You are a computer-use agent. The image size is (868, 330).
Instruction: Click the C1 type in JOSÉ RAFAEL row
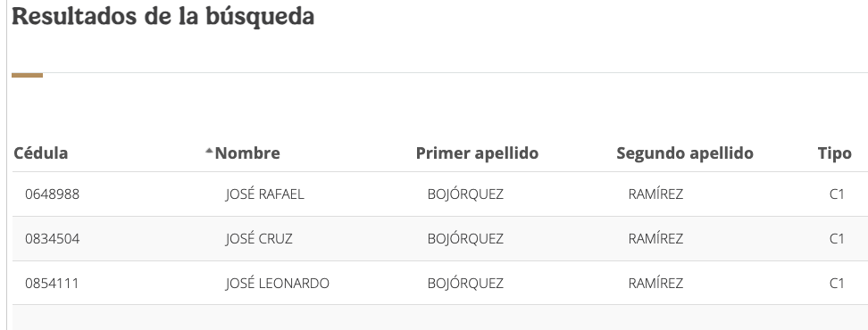click(x=837, y=194)
